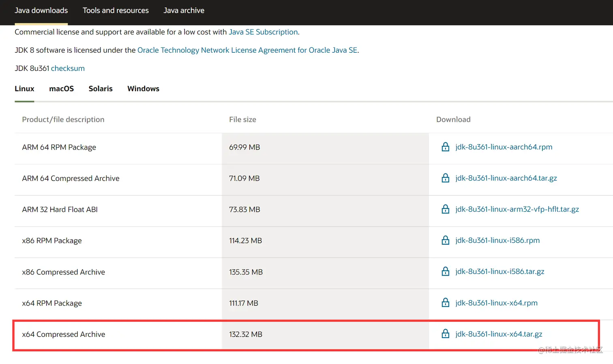613x364 pixels.
Task: Click lock icon for arm32-vfp-hflt.tar.gz
Action: 445,209
